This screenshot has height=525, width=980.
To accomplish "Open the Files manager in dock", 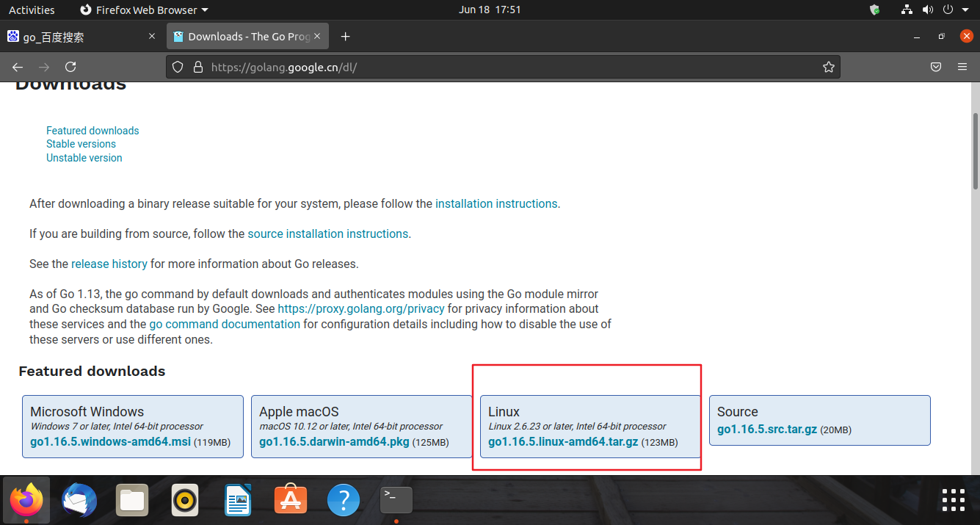I will click(x=132, y=501).
